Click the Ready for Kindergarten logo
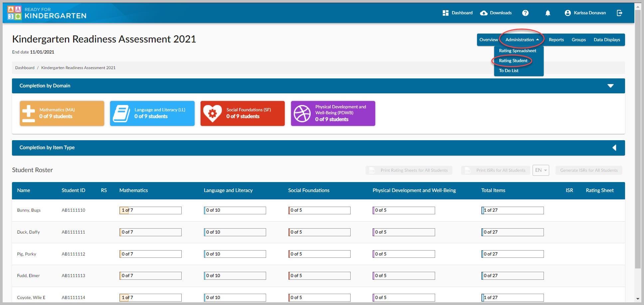The image size is (644, 305). 47,13
